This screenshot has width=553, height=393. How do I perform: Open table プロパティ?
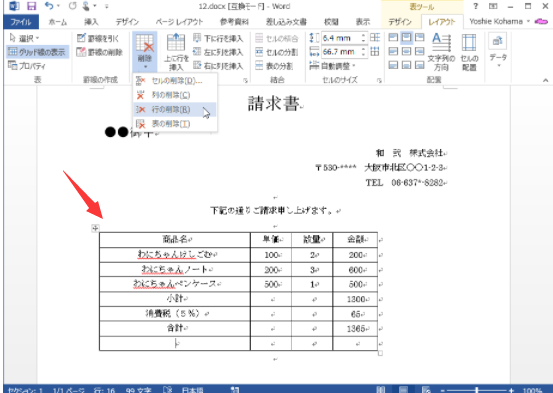pos(27,66)
